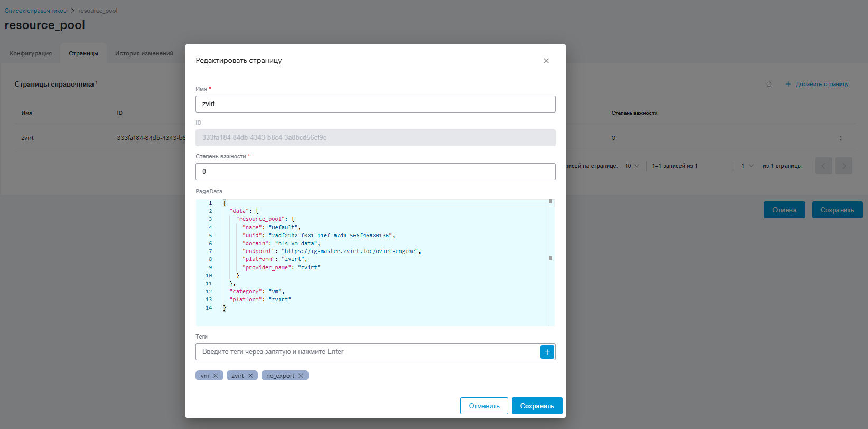Viewport: 868px width, 429px height.
Task: Remove the vm tag
Action: (216, 376)
